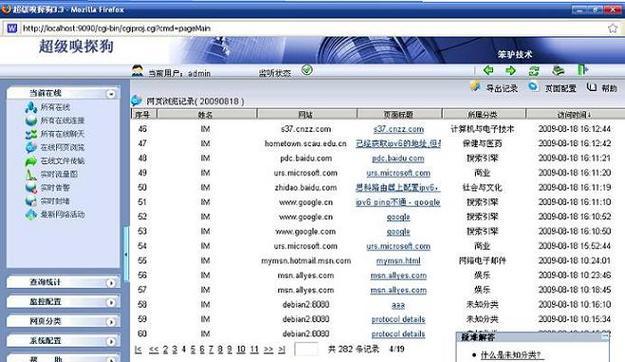Expand the 网页分类 sidebar section
The width and height of the screenshot is (625, 362).
pos(111,322)
